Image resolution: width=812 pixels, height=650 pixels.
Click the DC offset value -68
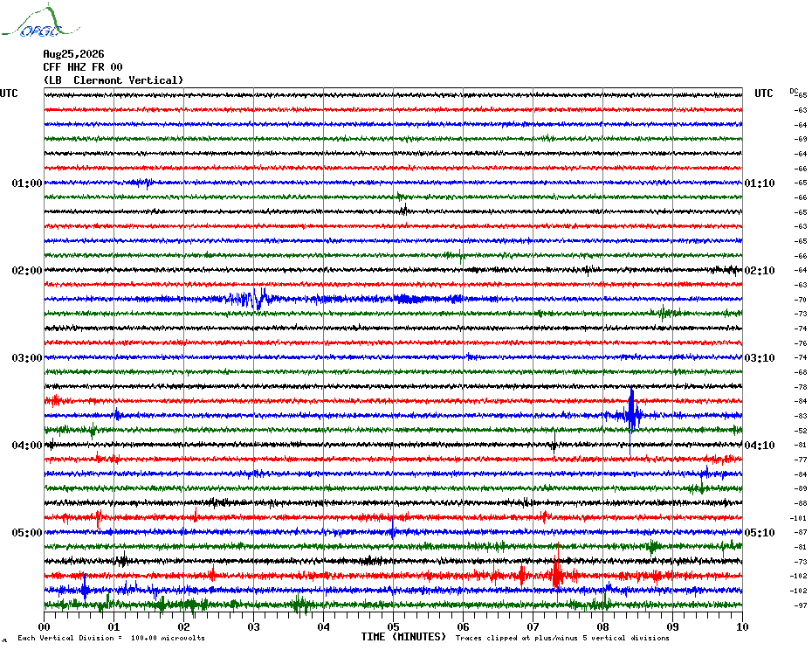tap(802, 372)
